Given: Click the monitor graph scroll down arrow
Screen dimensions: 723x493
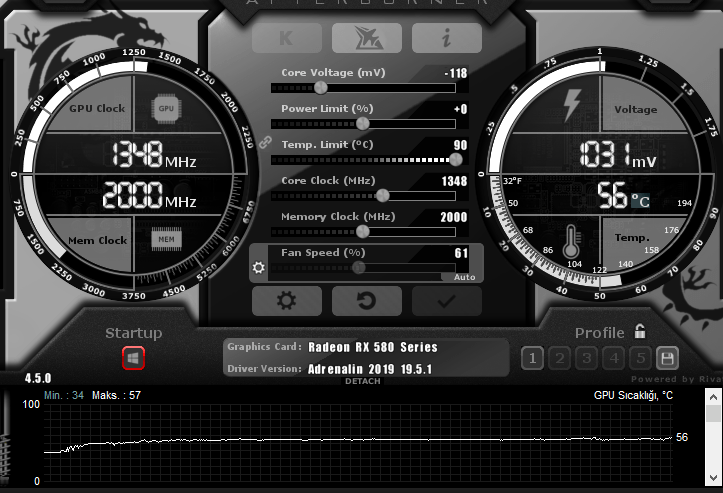Looking at the screenshot, I should pyautogui.click(x=713, y=478).
